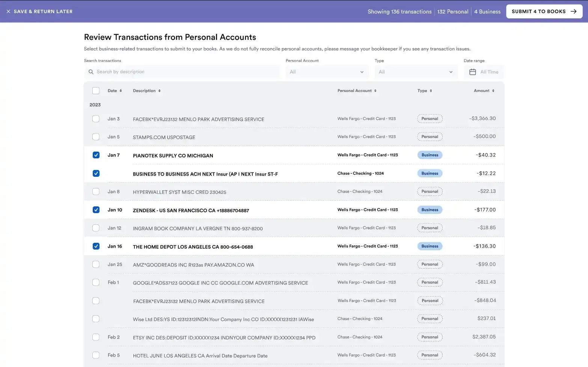Click the 132 Personal count
This screenshot has width=588, height=367.
tap(452, 11)
